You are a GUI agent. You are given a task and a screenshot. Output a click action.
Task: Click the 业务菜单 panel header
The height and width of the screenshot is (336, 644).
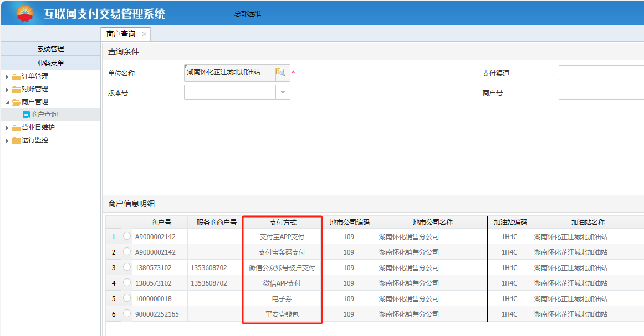(x=50, y=63)
